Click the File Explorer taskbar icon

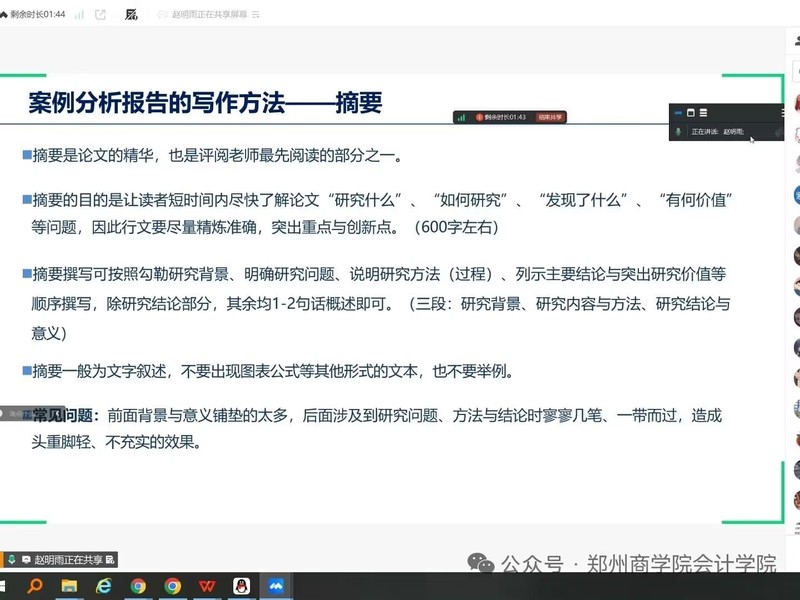(70, 586)
